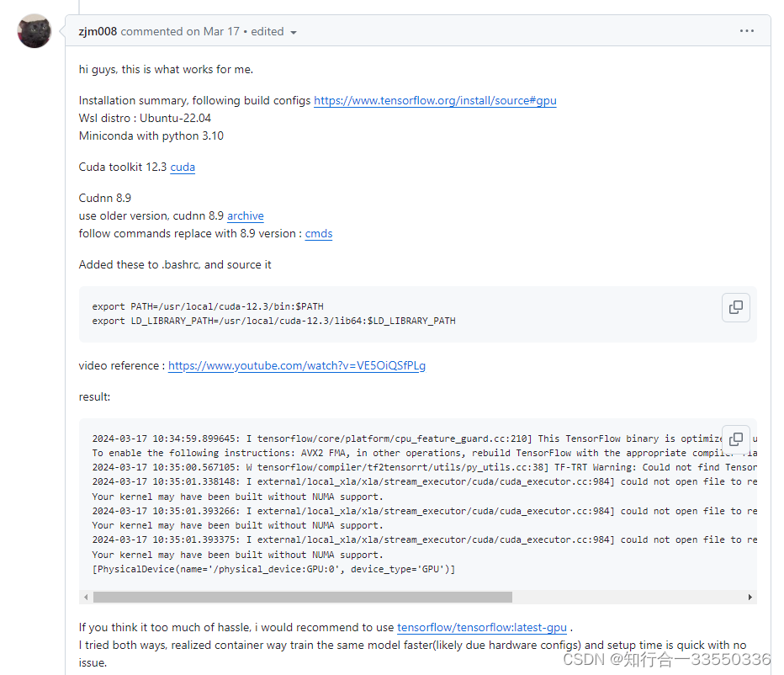Click zjm008's profile avatar
The width and height of the screenshot is (784, 675).
pyautogui.click(x=34, y=30)
